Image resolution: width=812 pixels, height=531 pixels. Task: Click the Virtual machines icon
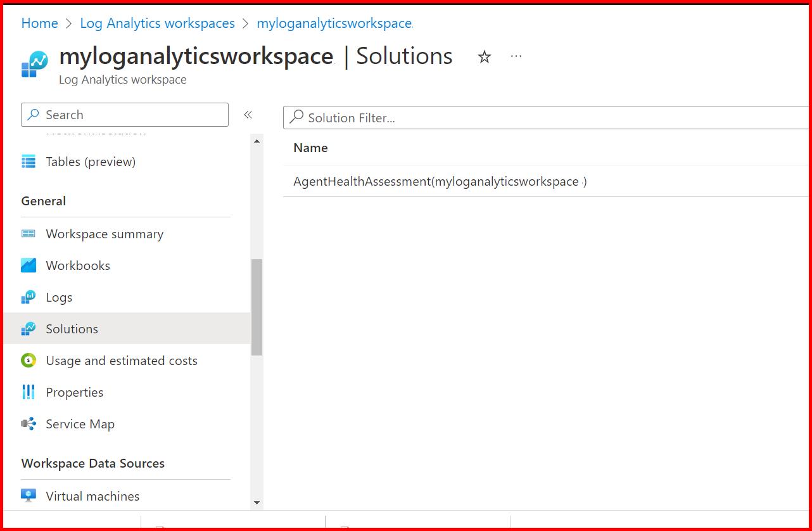pyautogui.click(x=29, y=496)
